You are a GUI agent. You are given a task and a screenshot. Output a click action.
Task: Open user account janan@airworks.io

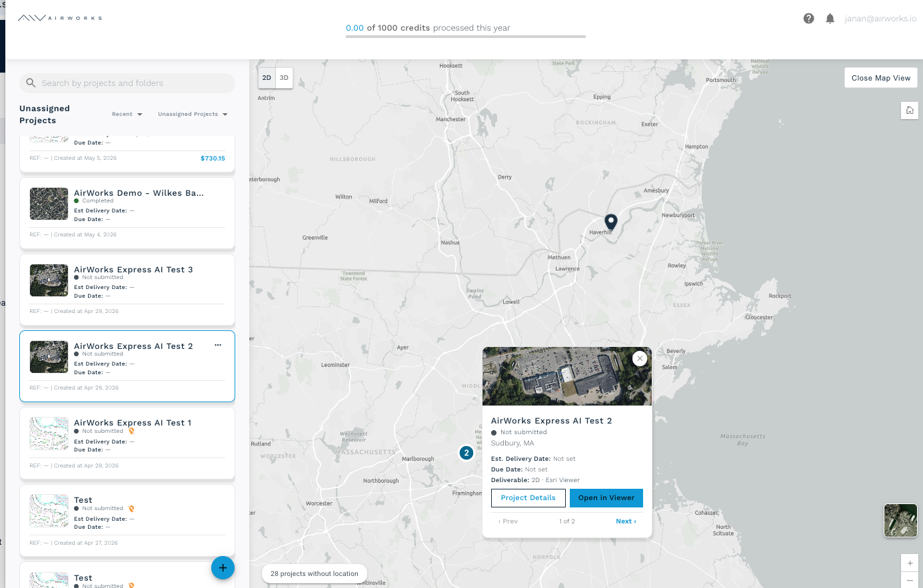(x=880, y=19)
